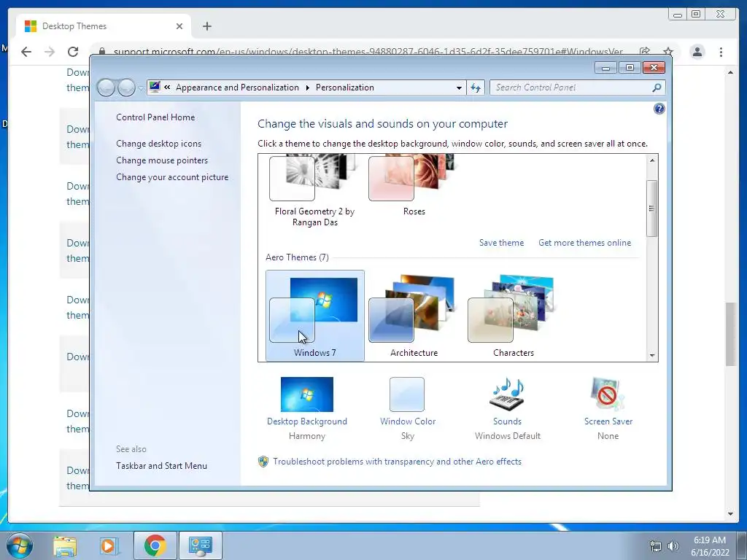Click the theme list scrollbar thumb
Screen dimensions: 747x560
tap(652, 208)
